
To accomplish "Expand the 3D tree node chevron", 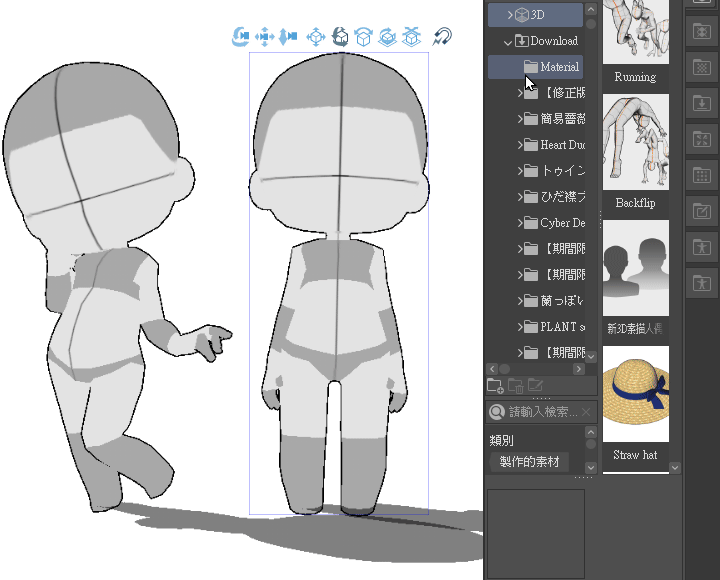I will coord(510,15).
